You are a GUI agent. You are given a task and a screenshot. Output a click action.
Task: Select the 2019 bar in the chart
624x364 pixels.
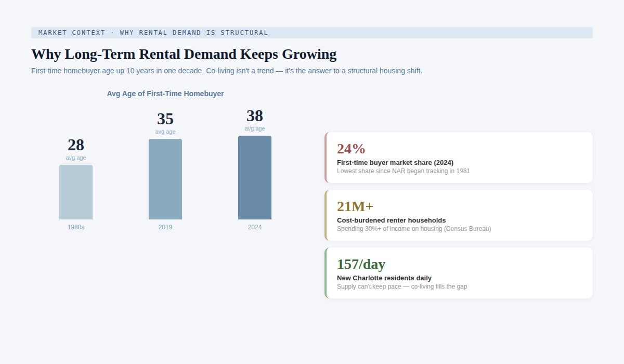point(165,179)
